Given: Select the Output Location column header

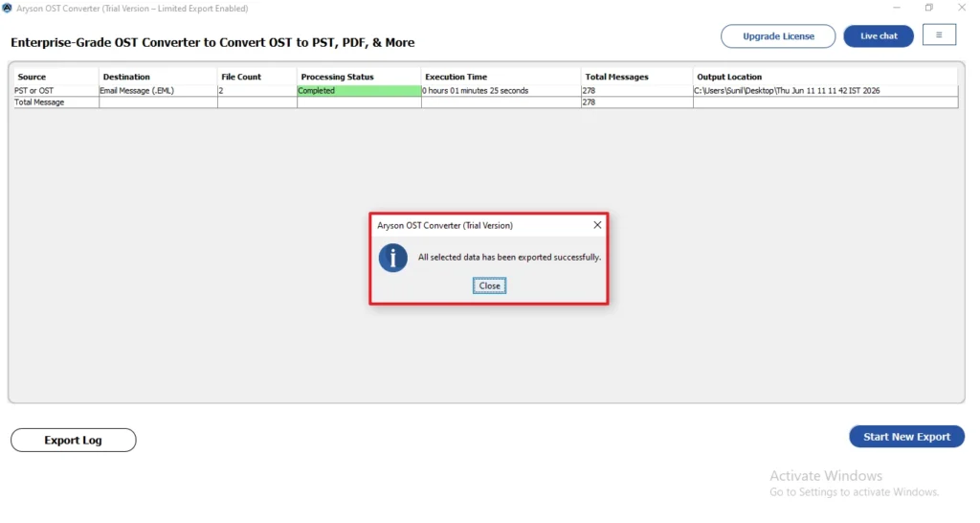Looking at the screenshot, I should click(825, 77).
